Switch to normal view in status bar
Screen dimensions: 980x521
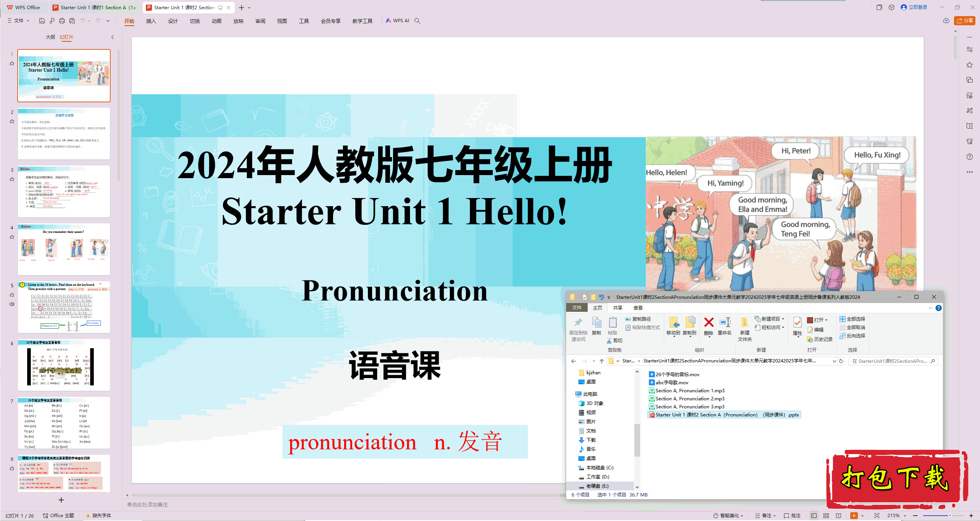click(813, 516)
